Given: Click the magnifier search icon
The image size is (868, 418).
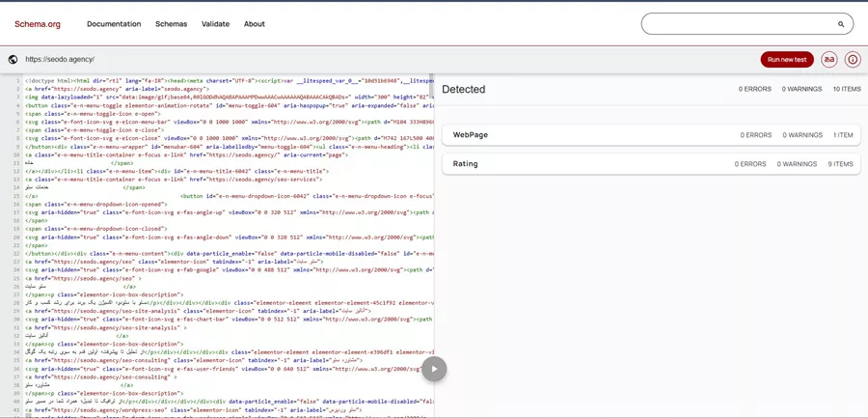Looking at the screenshot, I should click(x=841, y=24).
